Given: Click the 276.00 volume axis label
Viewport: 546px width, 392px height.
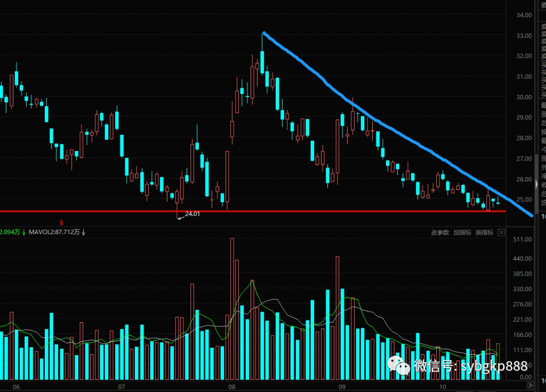Looking at the screenshot, I should [523, 304].
